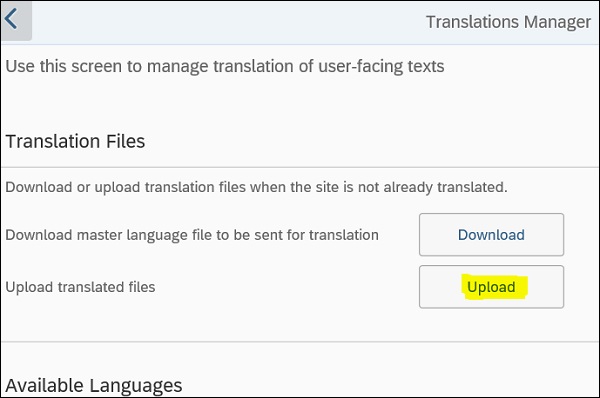600x398 pixels.
Task: Click blank space between description and Translation Files
Action: pos(300,103)
